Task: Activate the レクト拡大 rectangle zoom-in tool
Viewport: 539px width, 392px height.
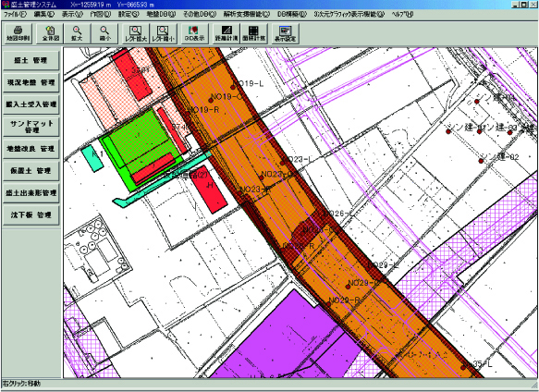Action: pyautogui.click(x=136, y=33)
